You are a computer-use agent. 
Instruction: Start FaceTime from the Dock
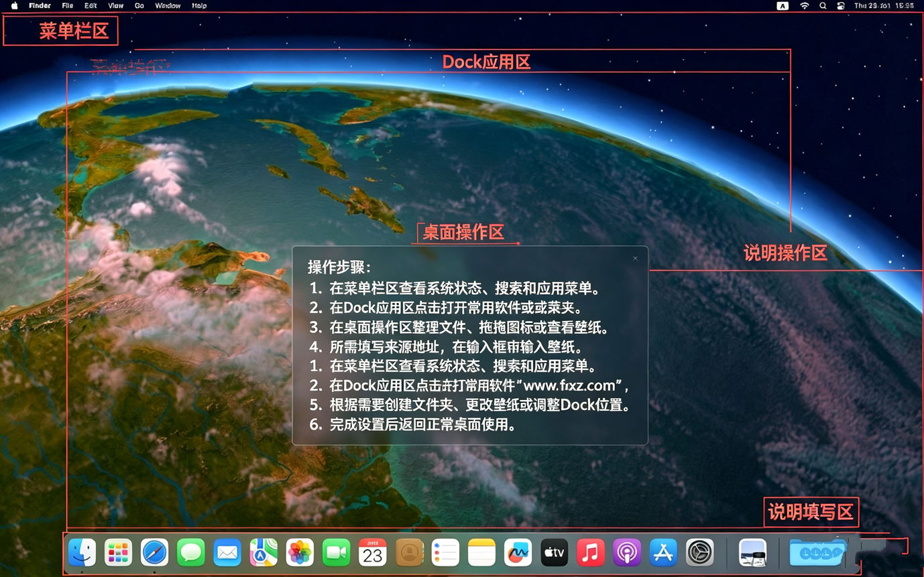tap(336, 553)
